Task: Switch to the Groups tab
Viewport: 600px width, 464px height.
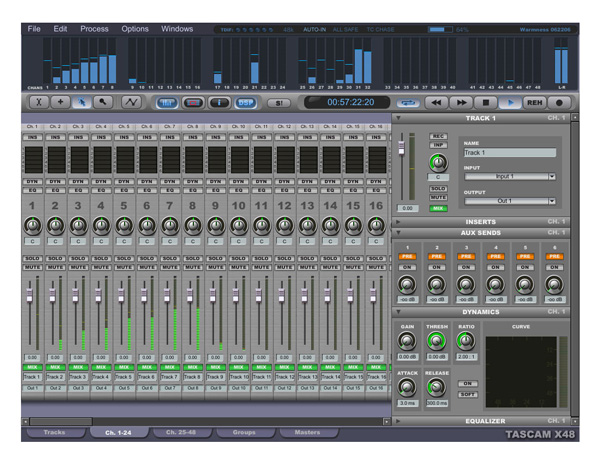Action: [244, 432]
